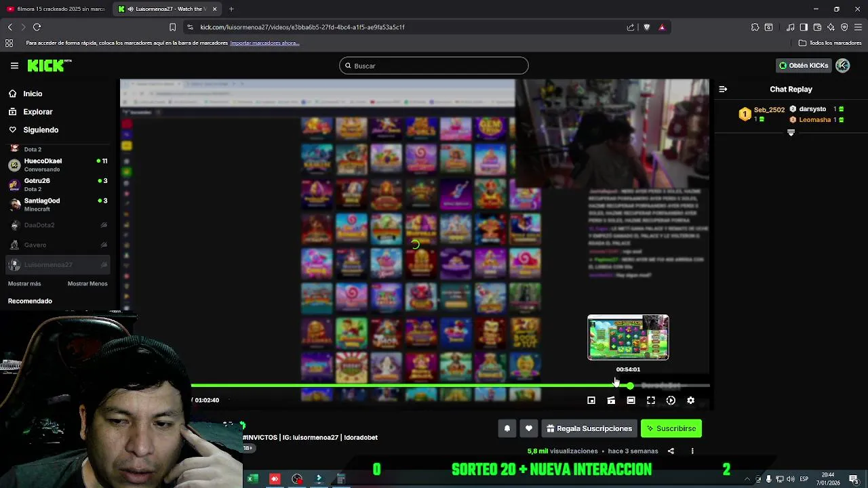Open video settings gear

tap(690, 401)
